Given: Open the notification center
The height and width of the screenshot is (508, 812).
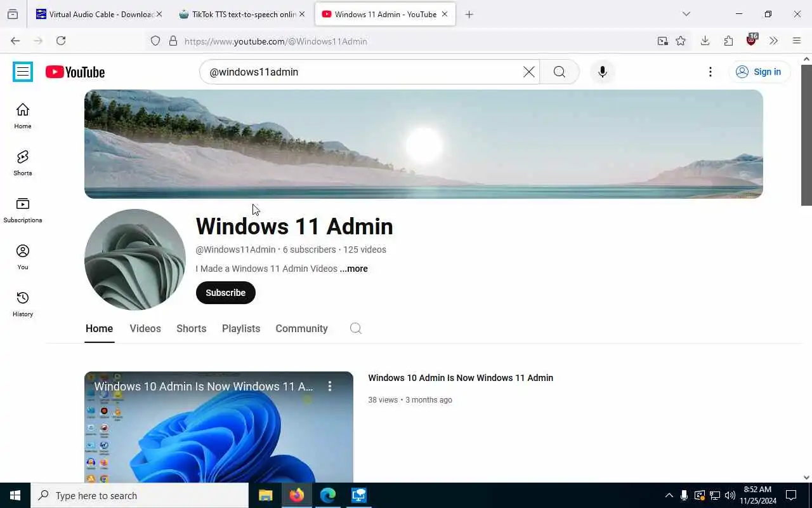Looking at the screenshot, I should pos(791,495).
